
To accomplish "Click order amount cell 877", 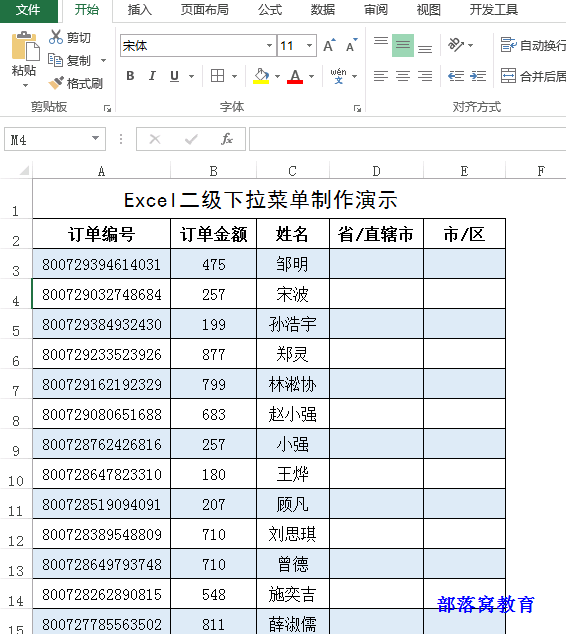I will [x=213, y=354].
